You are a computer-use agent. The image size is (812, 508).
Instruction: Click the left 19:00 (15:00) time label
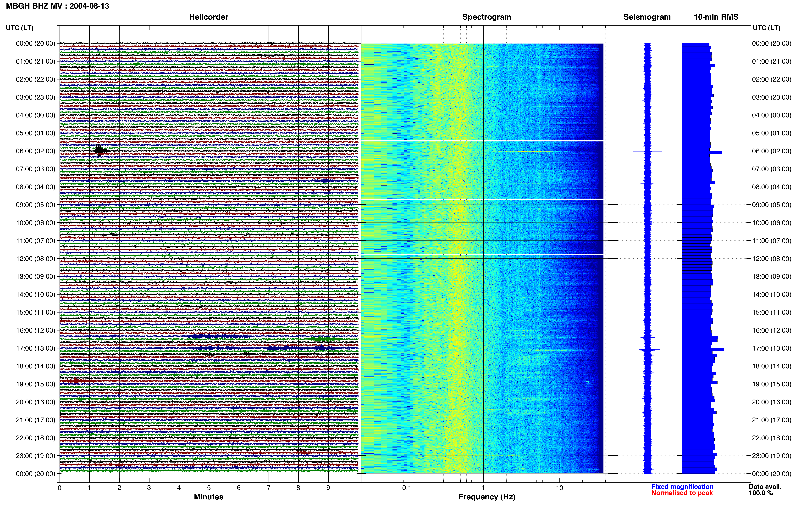coord(36,384)
